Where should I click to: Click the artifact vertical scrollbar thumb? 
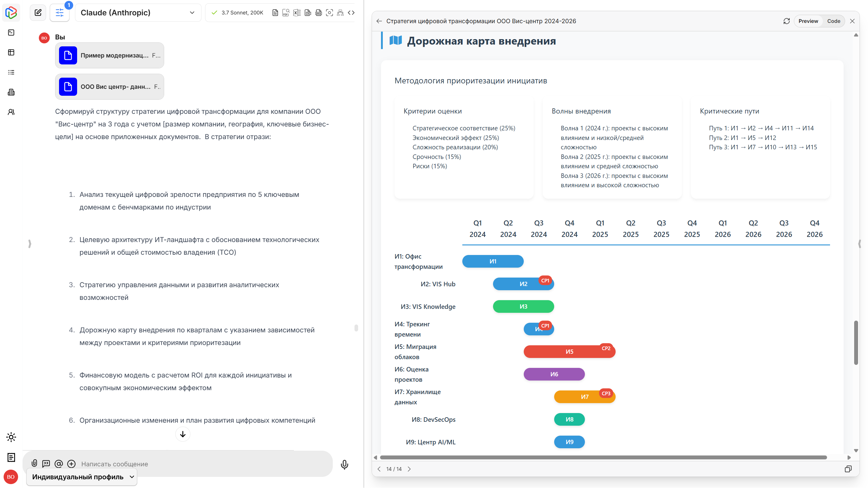pos(856,343)
